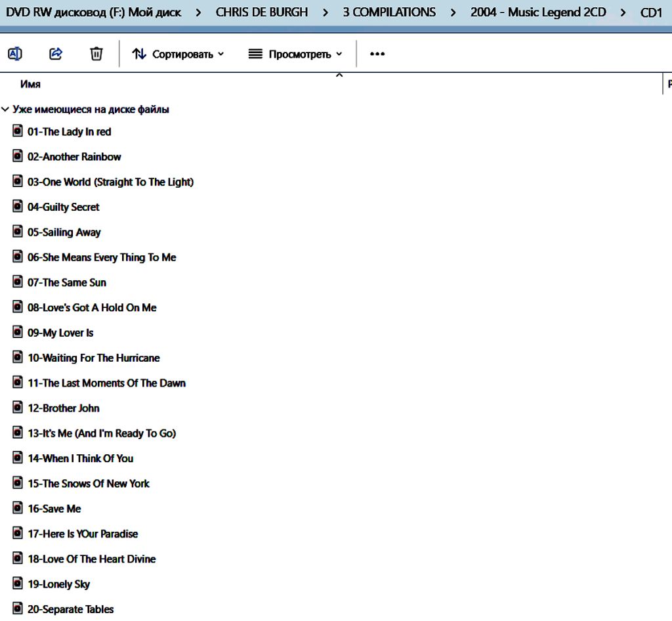Screen dimensions: 672x621
Task: Select '11-The Last Moments Of The Dawn' file name
Action: coord(107,383)
